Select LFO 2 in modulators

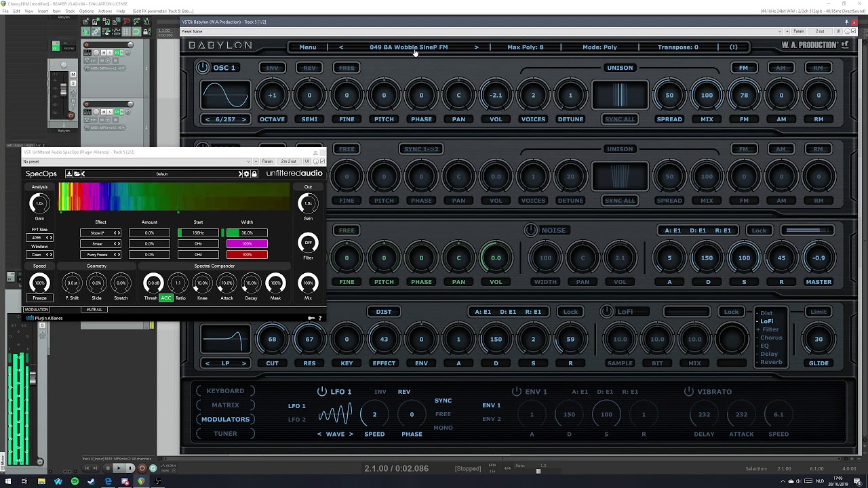pos(297,420)
